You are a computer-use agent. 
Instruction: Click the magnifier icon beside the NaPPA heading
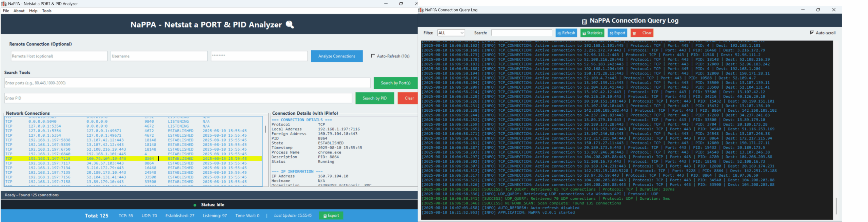[x=290, y=24]
